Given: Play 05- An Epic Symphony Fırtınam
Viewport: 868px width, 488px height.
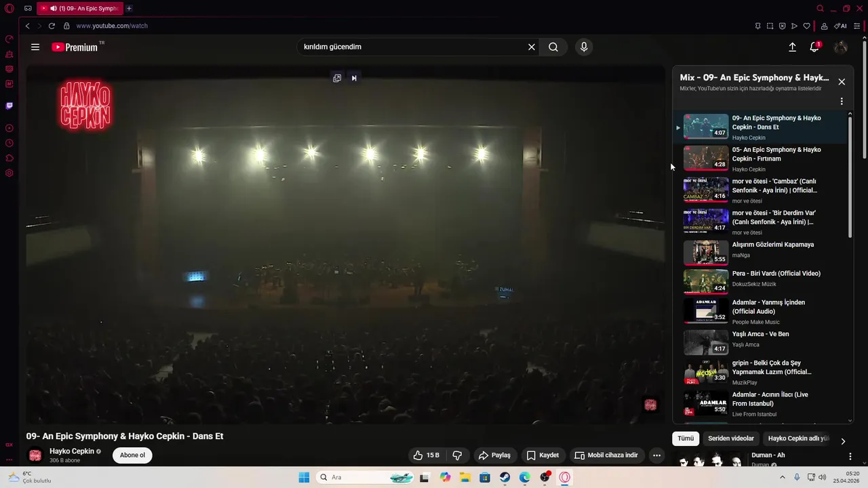Looking at the screenshot, I should pyautogui.click(x=759, y=159).
